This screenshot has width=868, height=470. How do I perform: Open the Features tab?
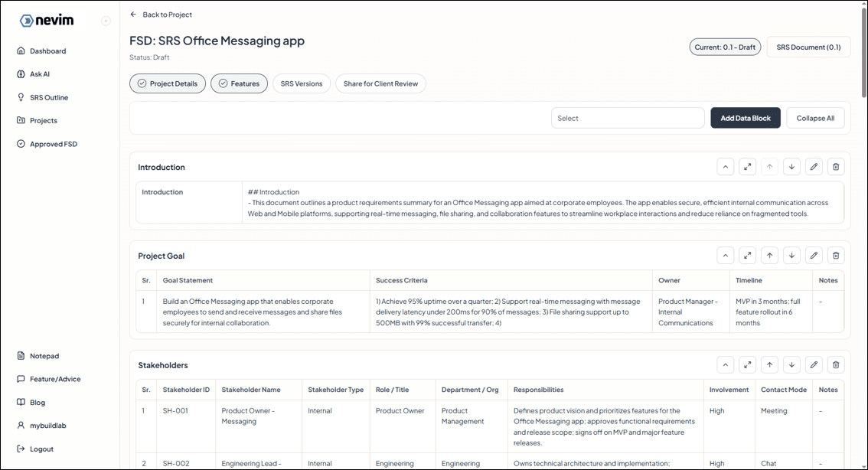click(x=239, y=83)
